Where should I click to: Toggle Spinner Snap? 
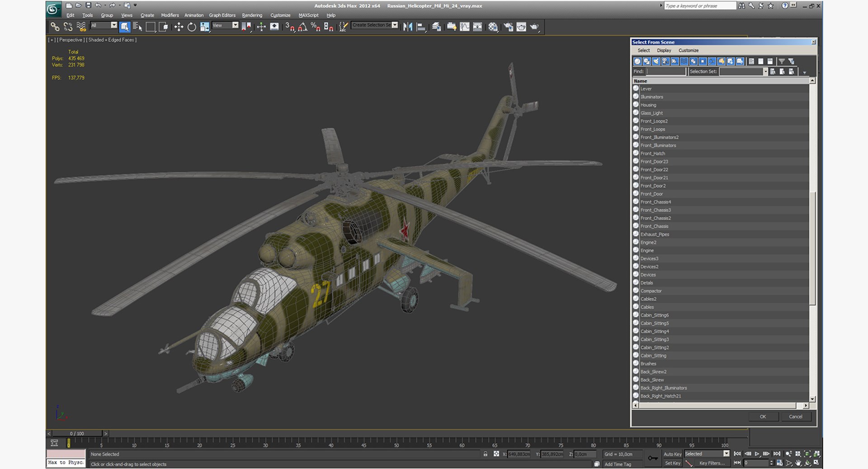[x=329, y=27]
